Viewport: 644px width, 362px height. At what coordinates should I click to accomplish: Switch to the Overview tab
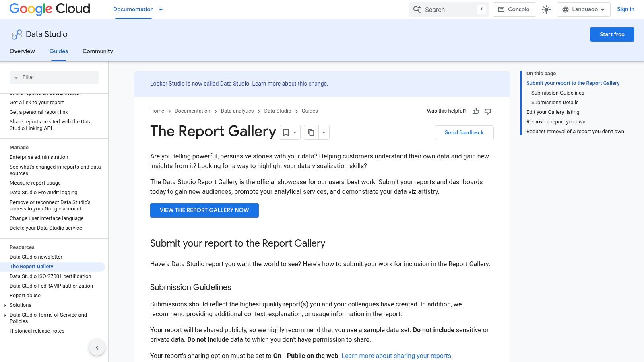tap(22, 51)
